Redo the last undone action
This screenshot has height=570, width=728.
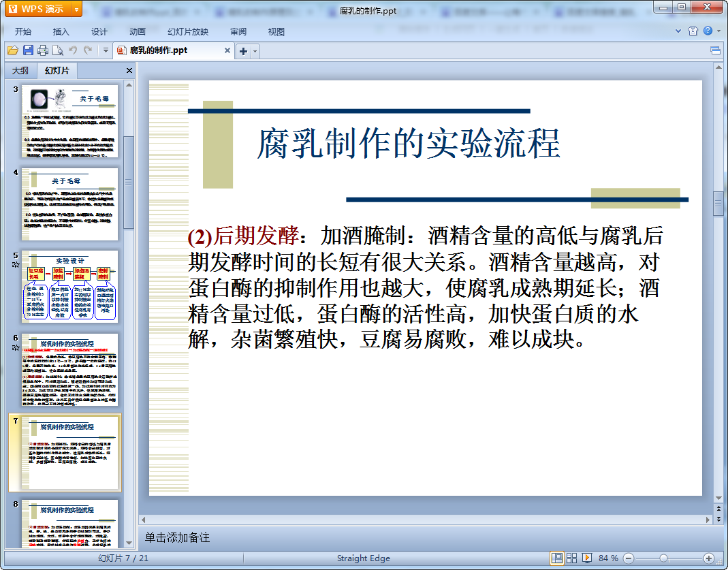pyautogui.click(x=88, y=50)
